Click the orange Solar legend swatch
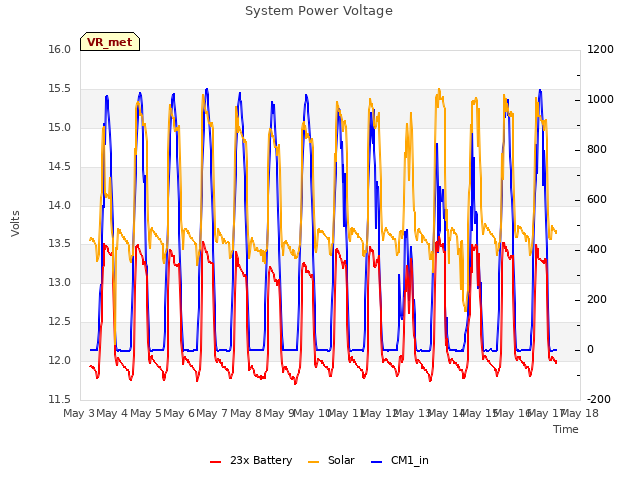This screenshot has height=480, width=640. (313, 462)
